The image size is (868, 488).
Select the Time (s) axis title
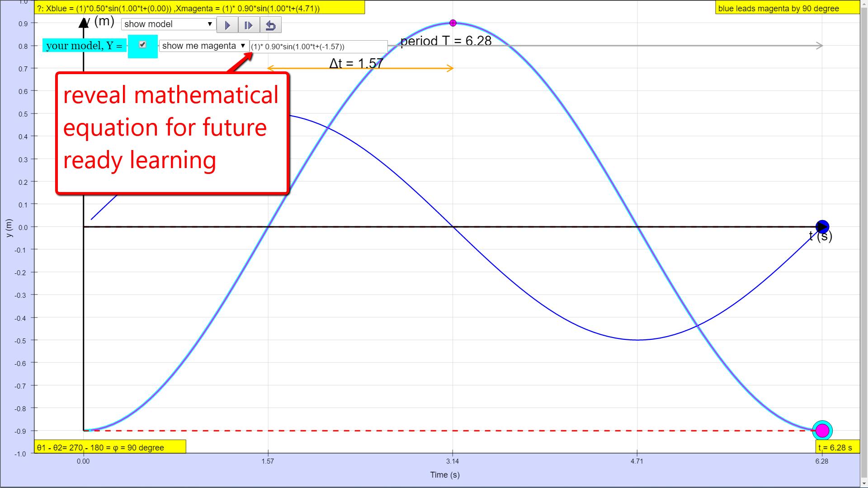(x=445, y=475)
